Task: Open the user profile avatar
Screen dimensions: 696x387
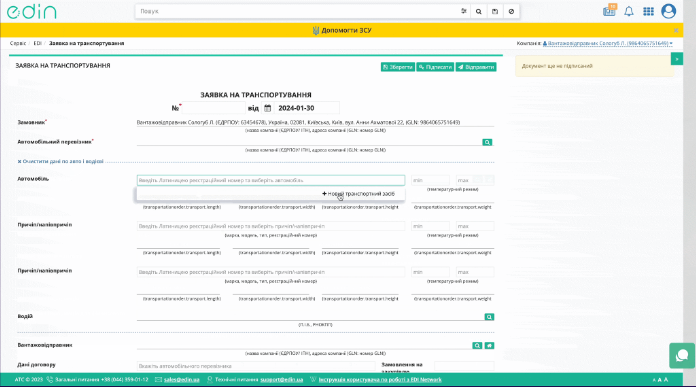Action: (668, 11)
